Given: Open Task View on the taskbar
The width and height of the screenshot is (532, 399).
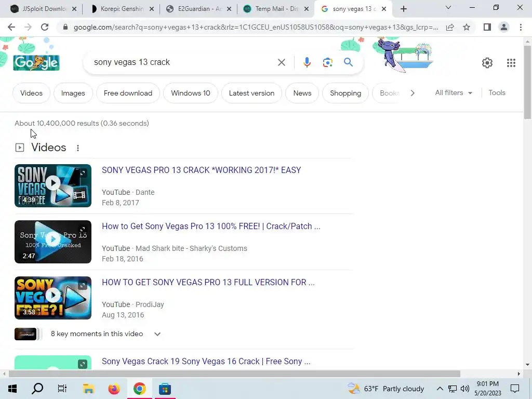Looking at the screenshot, I should (x=62, y=389).
